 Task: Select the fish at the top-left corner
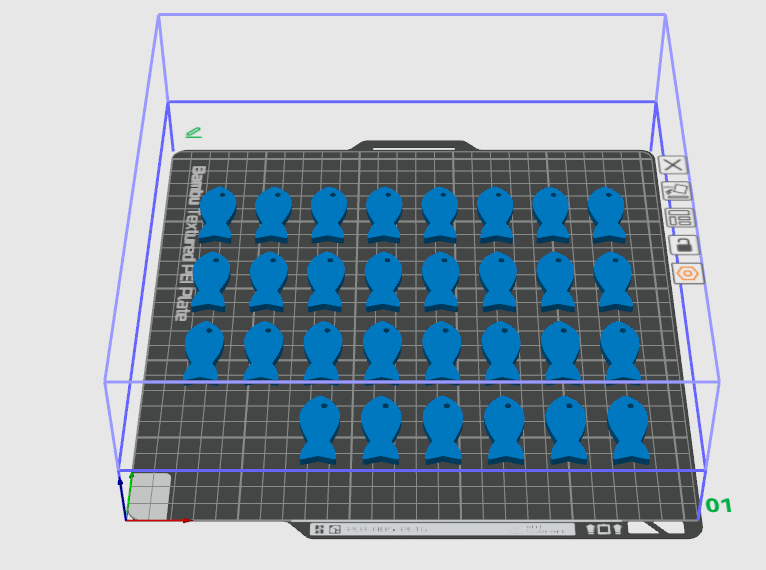tap(217, 214)
